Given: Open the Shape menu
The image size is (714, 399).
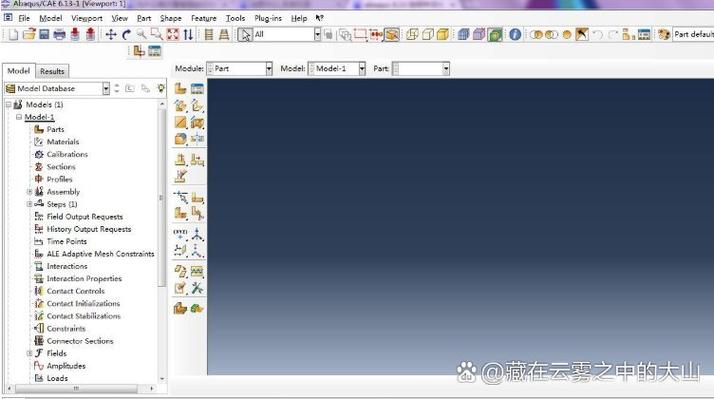Looking at the screenshot, I should [170, 18].
